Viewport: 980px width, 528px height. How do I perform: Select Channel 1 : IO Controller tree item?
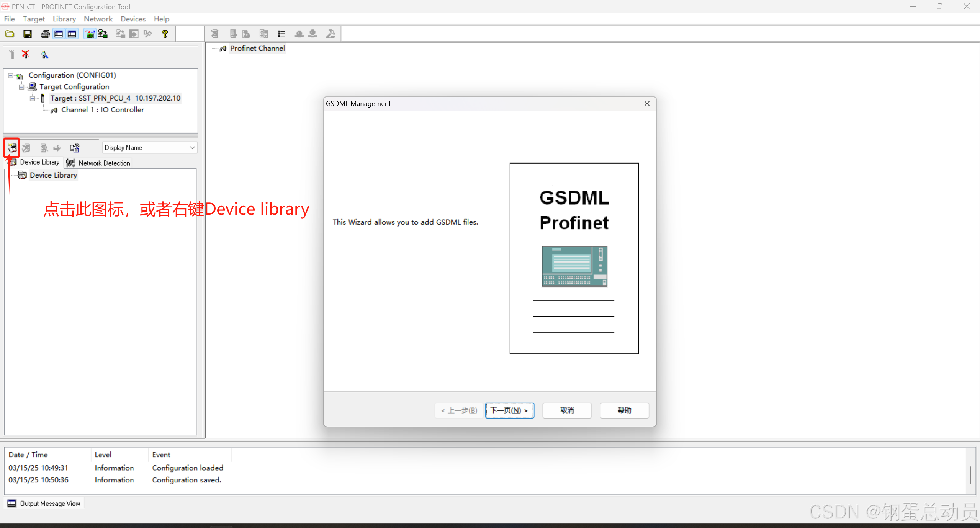point(102,110)
